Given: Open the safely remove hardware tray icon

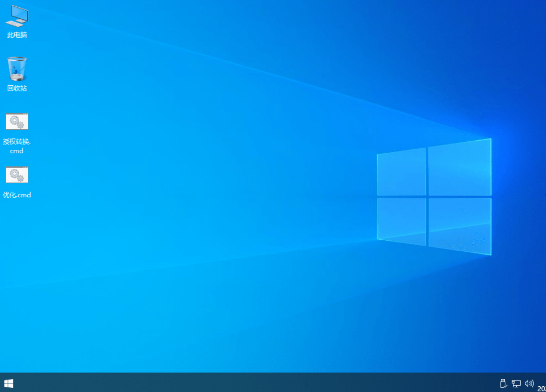Looking at the screenshot, I should point(503,383).
